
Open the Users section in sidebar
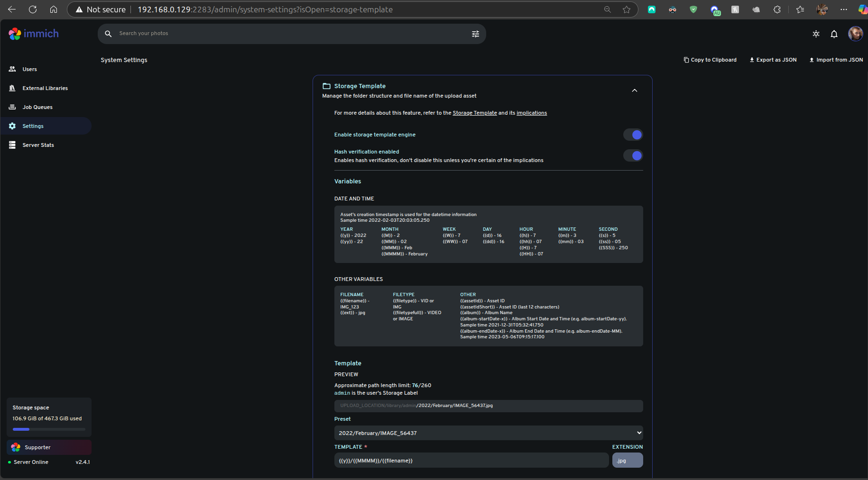click(29, 69)
